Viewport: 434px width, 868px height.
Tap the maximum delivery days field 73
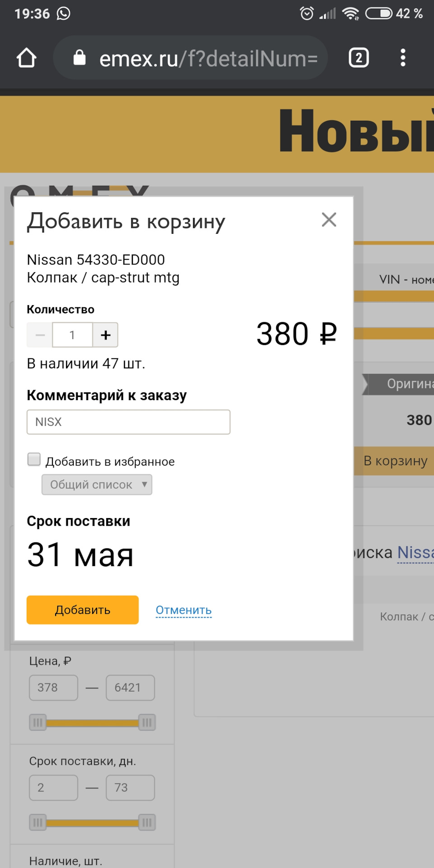tap(130, 788)
